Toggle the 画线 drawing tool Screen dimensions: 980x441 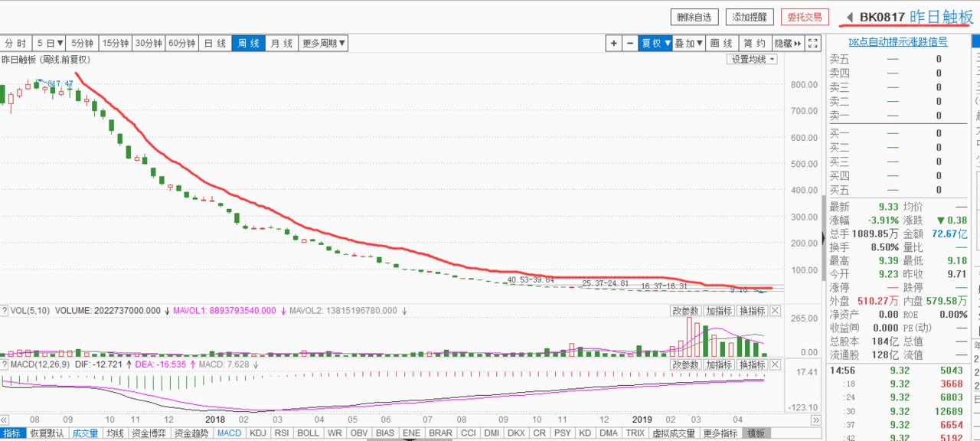[721, 44]
